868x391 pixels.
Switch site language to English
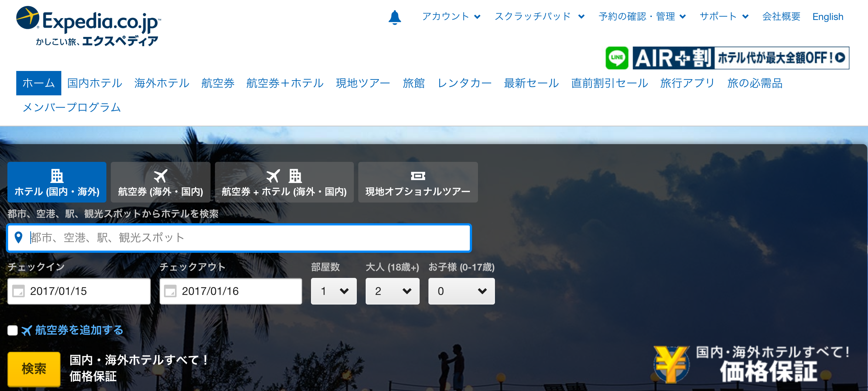(x=828, y=17)
